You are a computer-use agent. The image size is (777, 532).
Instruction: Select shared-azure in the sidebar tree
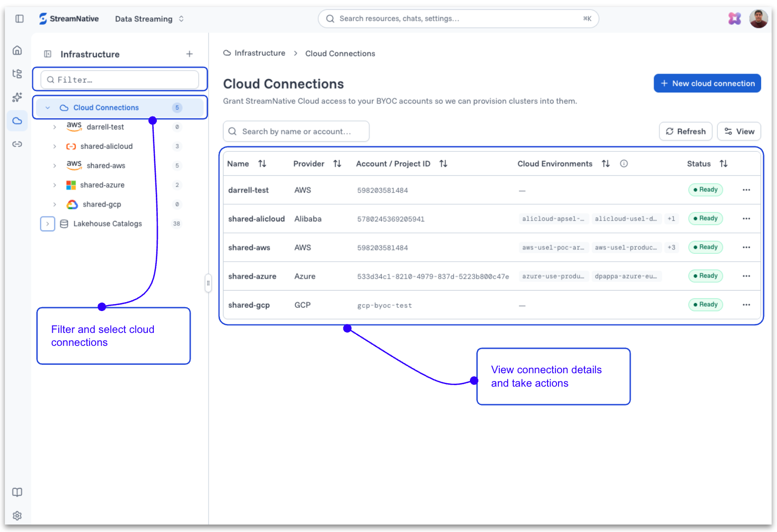pyautogui.click(x=103, y=185)
